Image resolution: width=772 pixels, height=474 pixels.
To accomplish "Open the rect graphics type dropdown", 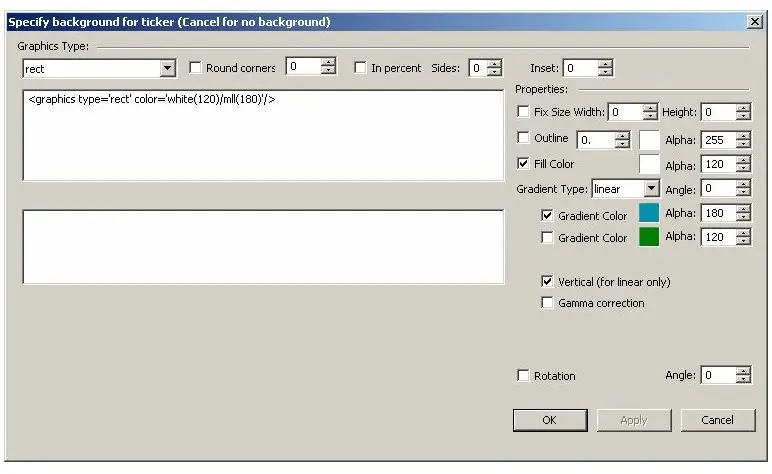I will click(168, 69).
